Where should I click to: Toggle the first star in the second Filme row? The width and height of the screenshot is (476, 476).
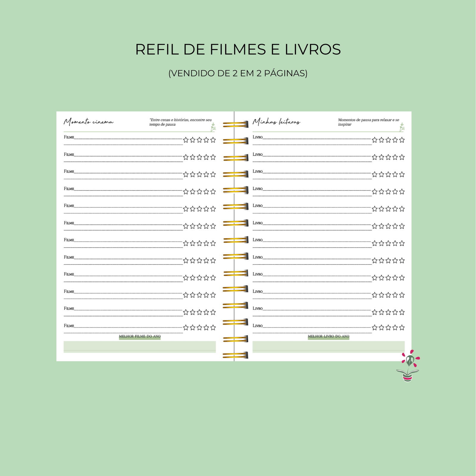[186, 157]
